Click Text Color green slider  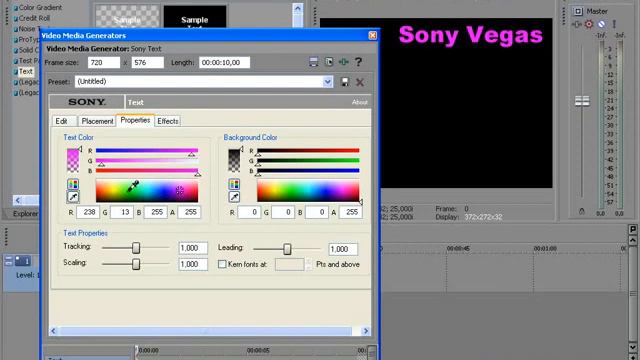[x=147, y=161]
